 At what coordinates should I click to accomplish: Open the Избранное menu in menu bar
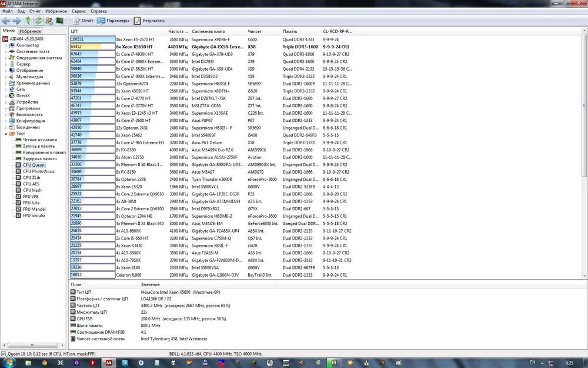(x=56, y=11)
